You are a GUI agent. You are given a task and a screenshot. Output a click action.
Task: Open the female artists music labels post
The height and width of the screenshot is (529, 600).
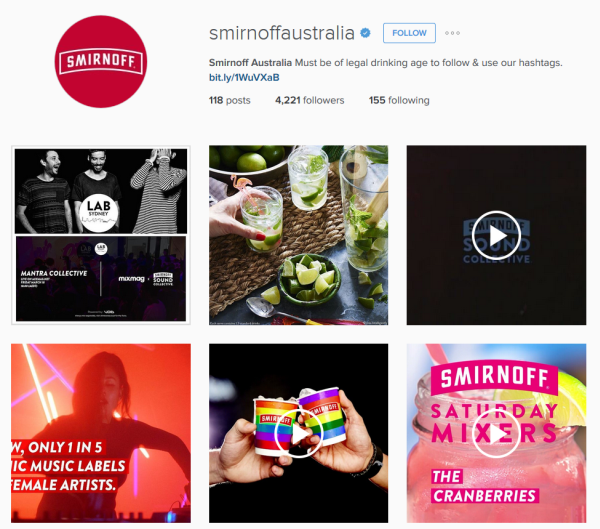101,433
